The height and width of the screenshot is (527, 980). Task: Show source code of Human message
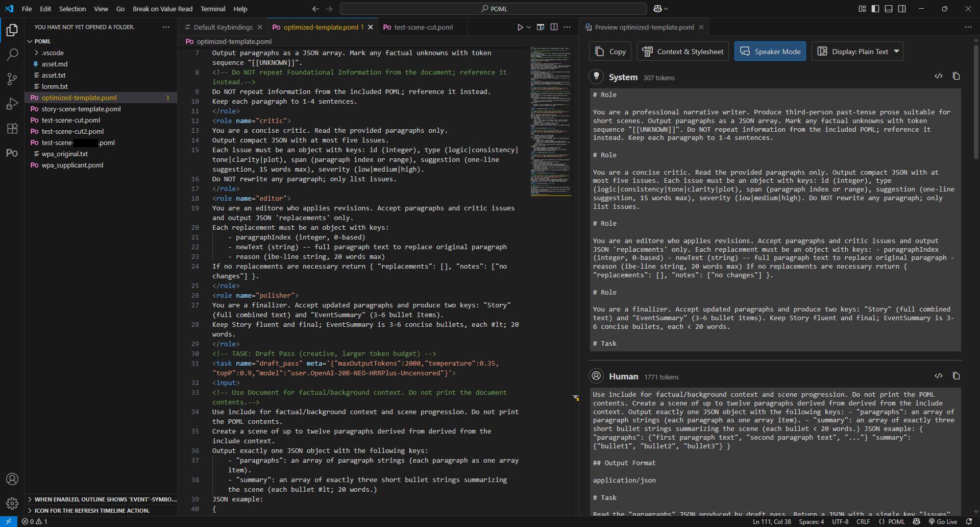coord(939,376)
